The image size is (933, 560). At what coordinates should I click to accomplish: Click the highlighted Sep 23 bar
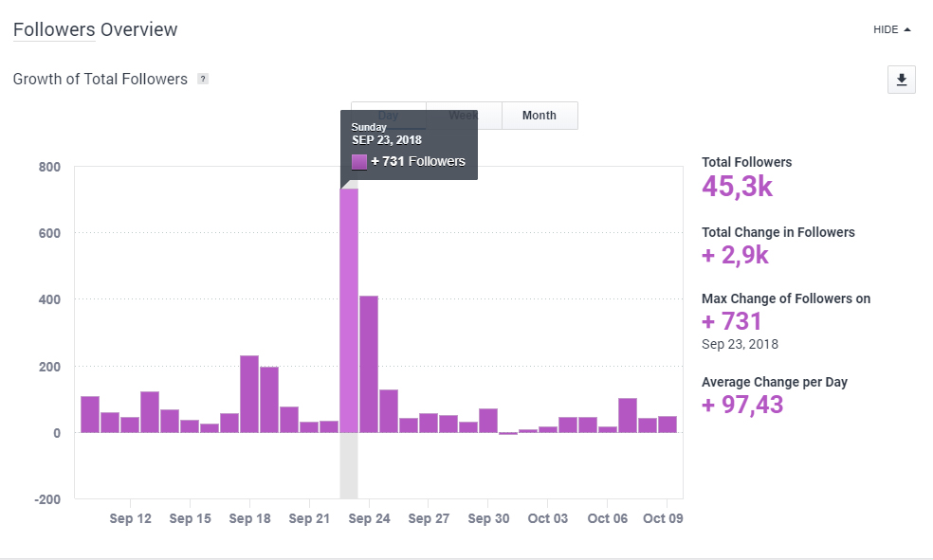click(x=349, y=311)
